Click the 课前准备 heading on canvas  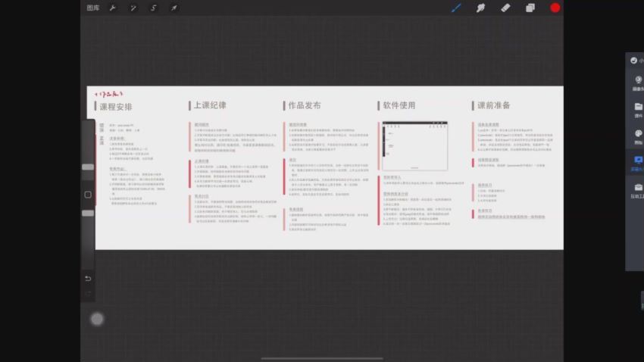tap(493, 105)
